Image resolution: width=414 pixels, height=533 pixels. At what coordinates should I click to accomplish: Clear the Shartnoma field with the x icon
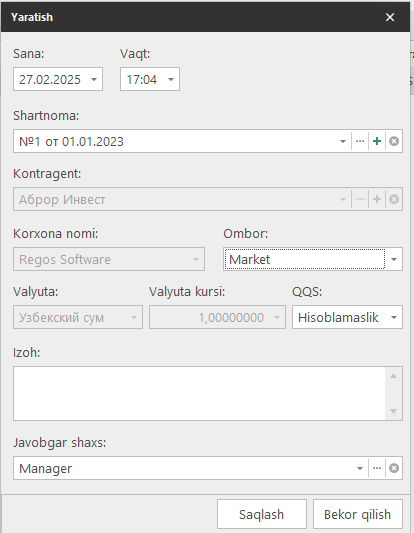tap(394, 141)
